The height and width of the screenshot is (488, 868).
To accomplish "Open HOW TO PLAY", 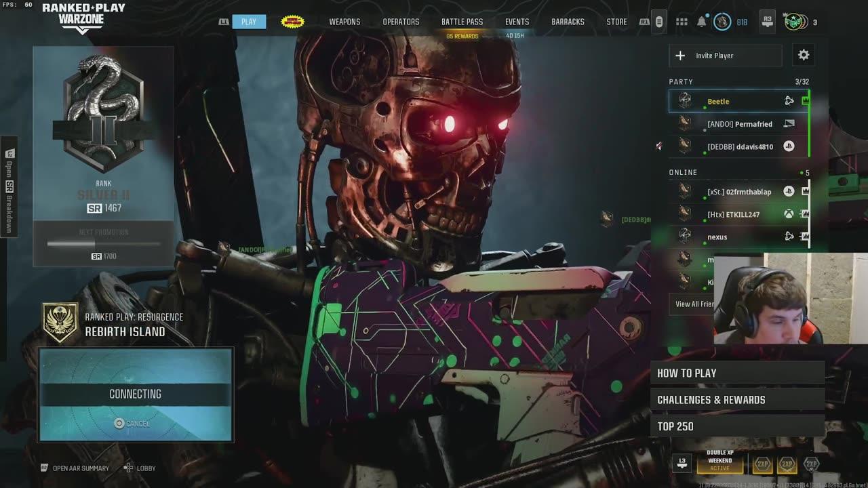I will point(738,373).
